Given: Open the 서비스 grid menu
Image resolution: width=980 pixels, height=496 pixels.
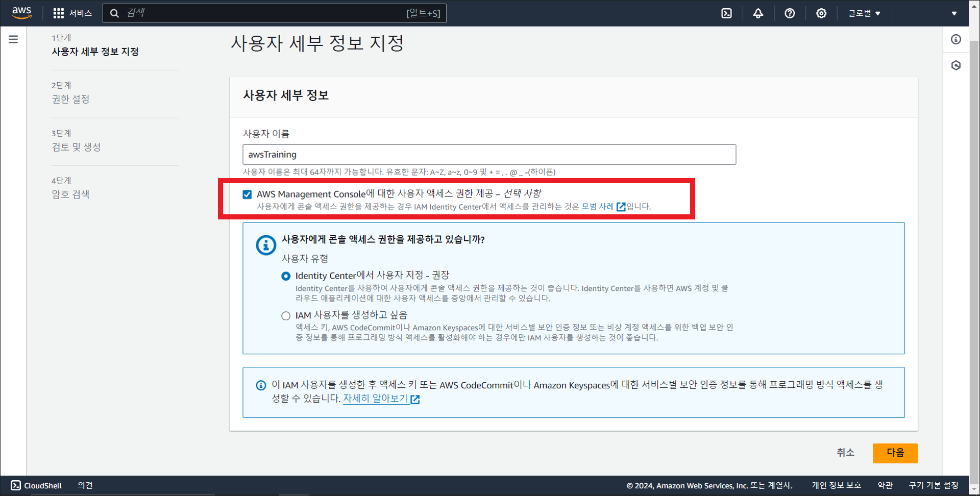Looking at the screenshot, I should [72, 13].
